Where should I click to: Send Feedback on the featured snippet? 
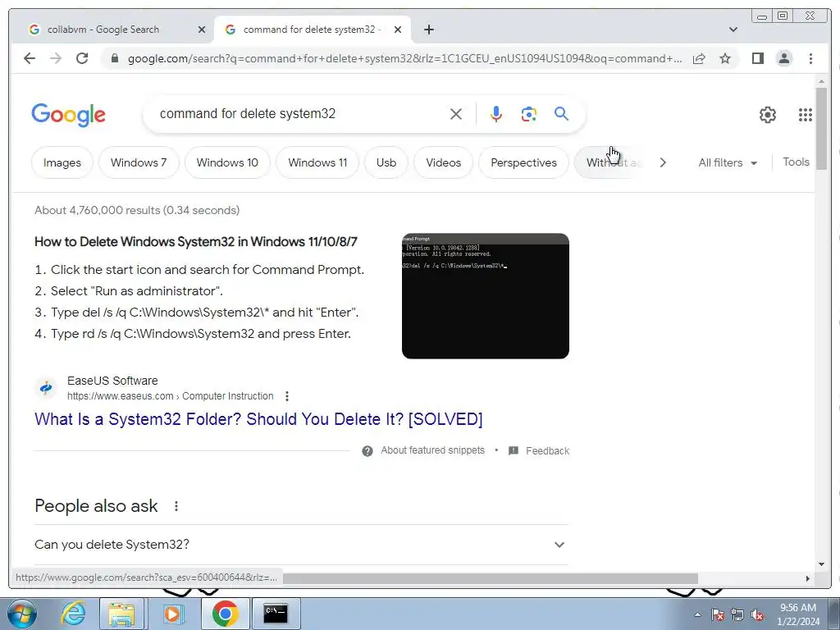coord(547,450)
